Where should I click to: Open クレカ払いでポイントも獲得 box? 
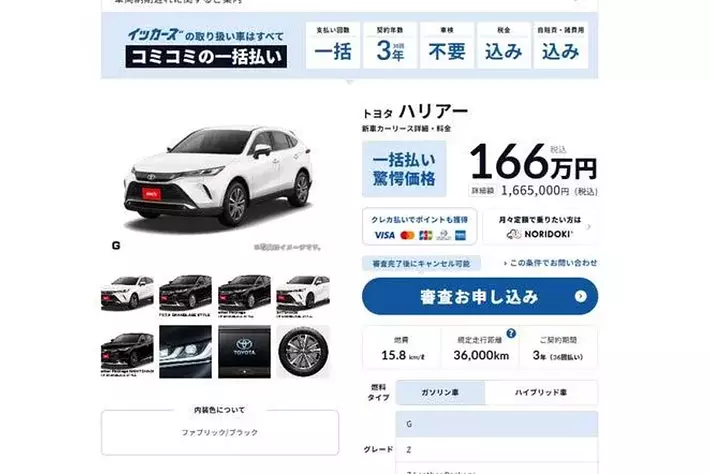[419, 227]
